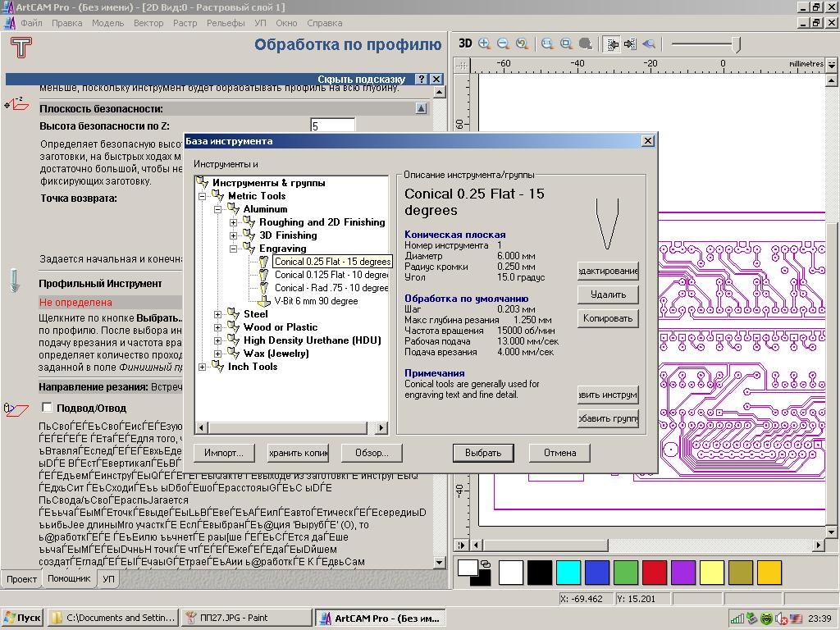The width and height of the screenshot is (840, 630).
Task: Activate the zoom out tool
Action: pyautogui.click(x=503, y=44)
